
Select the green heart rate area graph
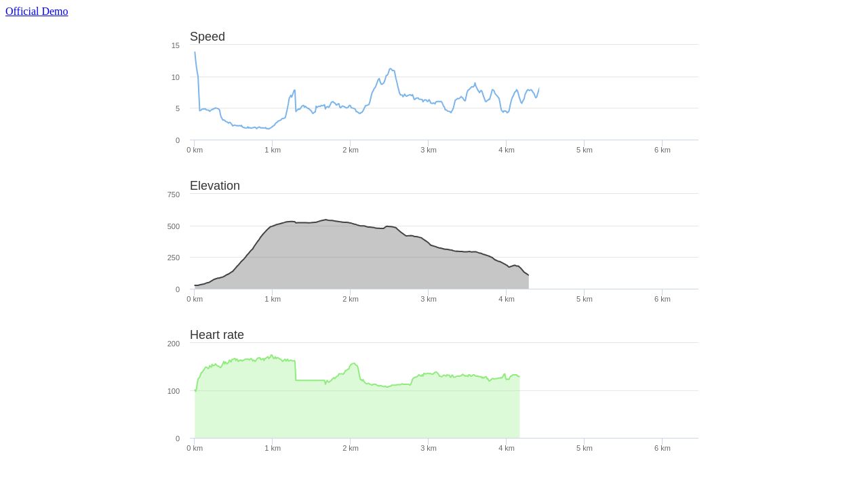click(339, 407)
